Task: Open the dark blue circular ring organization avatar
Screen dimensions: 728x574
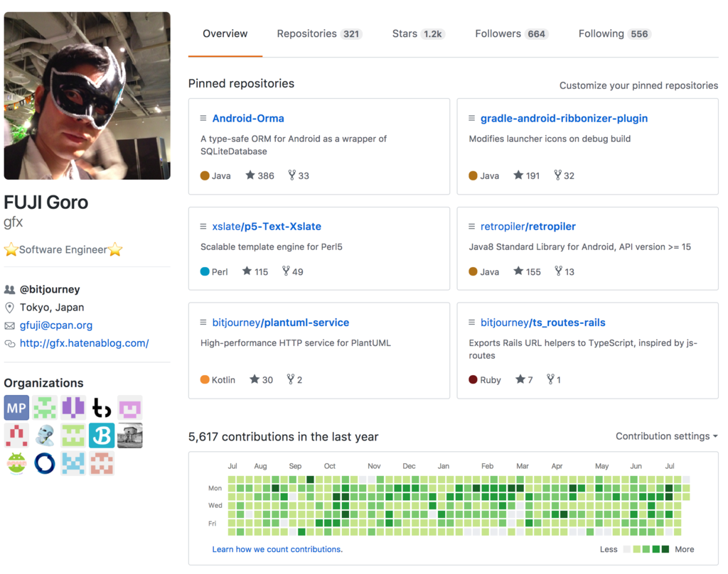Action: click(x=45, y=463)
